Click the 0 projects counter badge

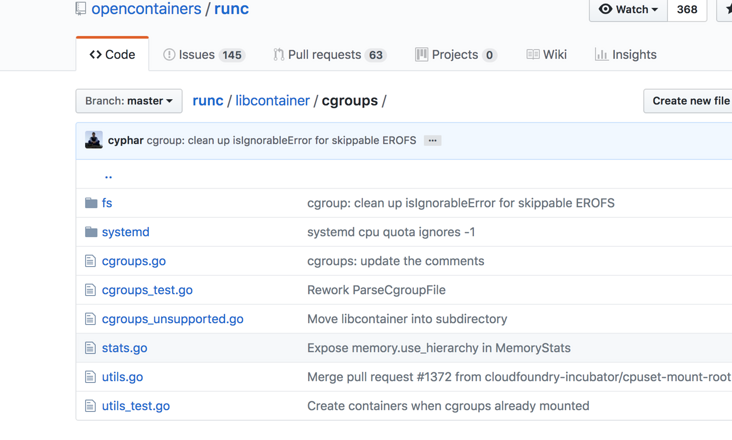coord(489,55)
